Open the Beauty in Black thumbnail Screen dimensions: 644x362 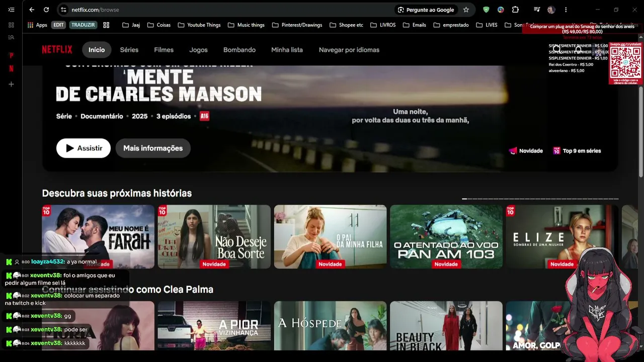pos(446,326)
